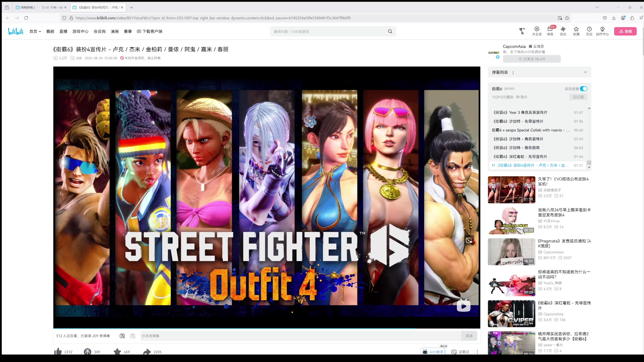Click the mini-player icon on the video
Viewport: 644px width, 362px height.
pyautogui.click(x=469, y=240)
